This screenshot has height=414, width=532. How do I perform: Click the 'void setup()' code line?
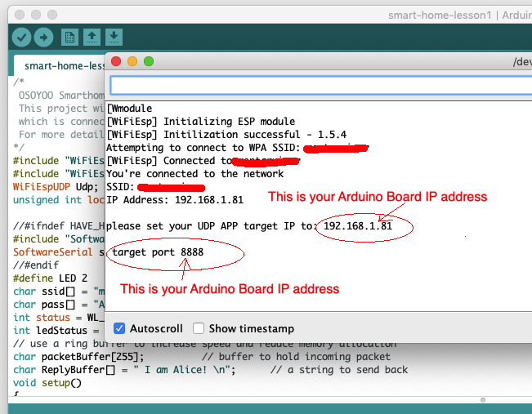tap(47, 383)
